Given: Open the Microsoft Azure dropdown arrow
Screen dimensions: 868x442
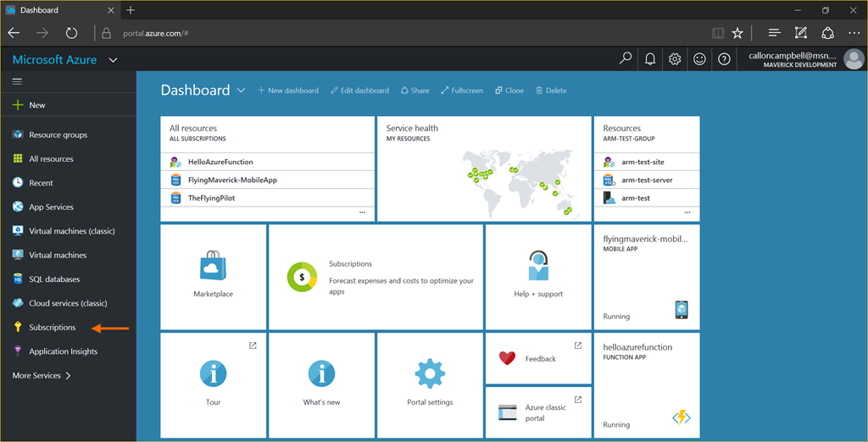Looking at the screenshot, I should click(114, 60).
